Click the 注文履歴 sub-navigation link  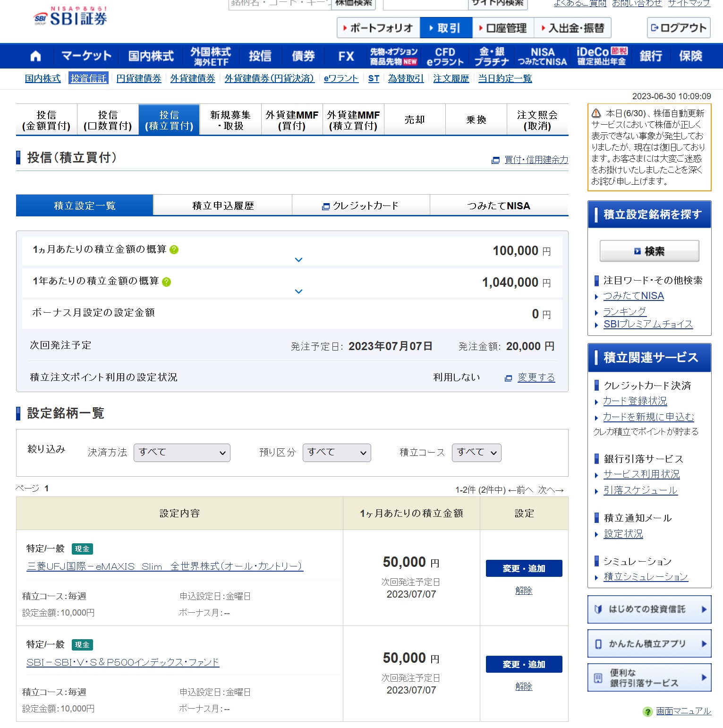451,78
